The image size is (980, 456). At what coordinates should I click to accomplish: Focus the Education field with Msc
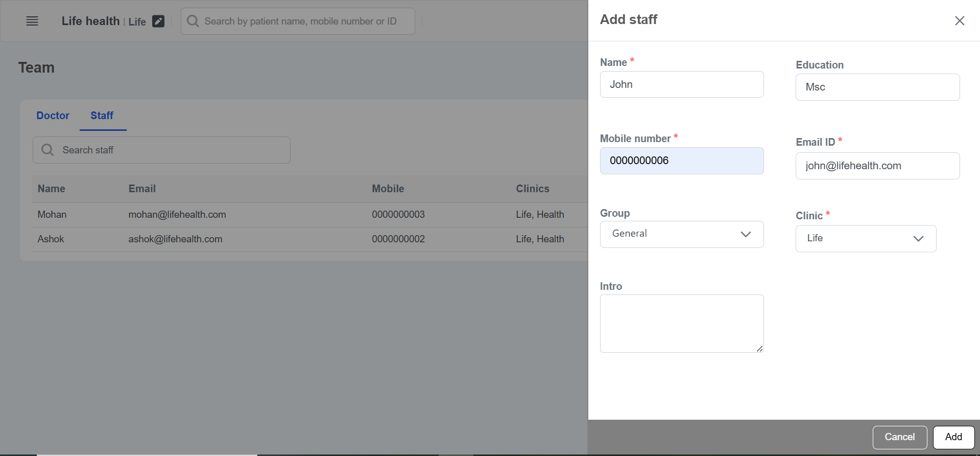point(877,87)
